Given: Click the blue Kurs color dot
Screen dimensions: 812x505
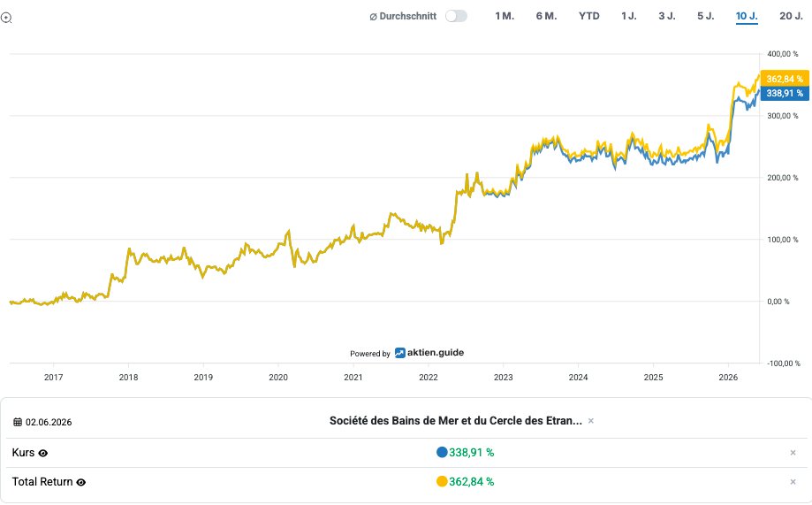Looking at the screenshot, I should [442, 452].
